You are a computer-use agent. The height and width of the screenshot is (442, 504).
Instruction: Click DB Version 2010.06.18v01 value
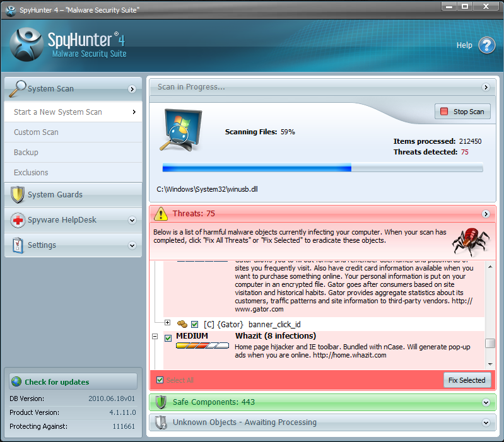click(x=112, y=398)
